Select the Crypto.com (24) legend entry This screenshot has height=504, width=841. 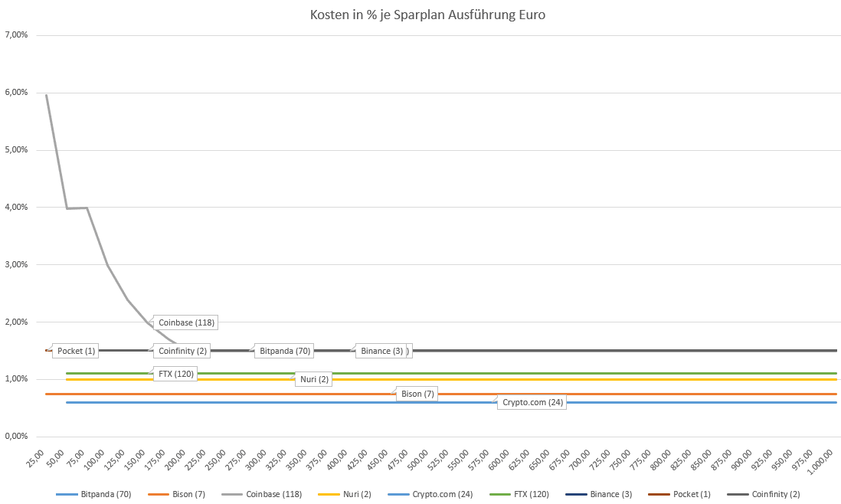pos(430,494)
